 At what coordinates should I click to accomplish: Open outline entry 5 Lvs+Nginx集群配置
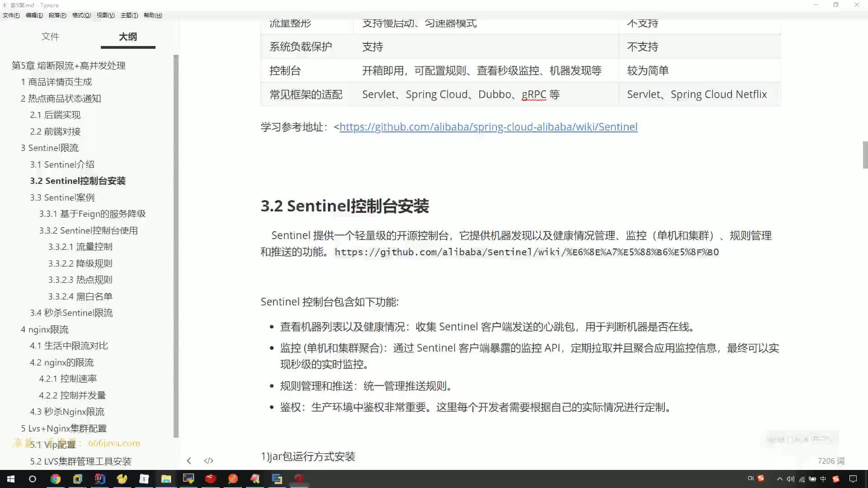(64, 428)
